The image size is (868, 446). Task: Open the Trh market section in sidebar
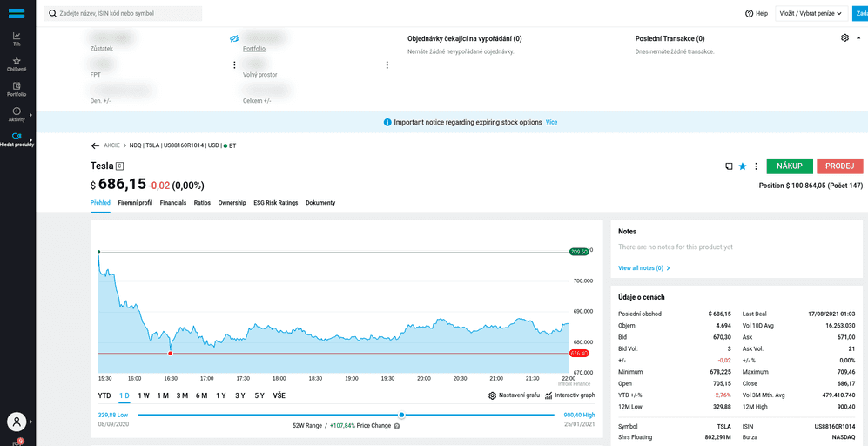[17, 38]
